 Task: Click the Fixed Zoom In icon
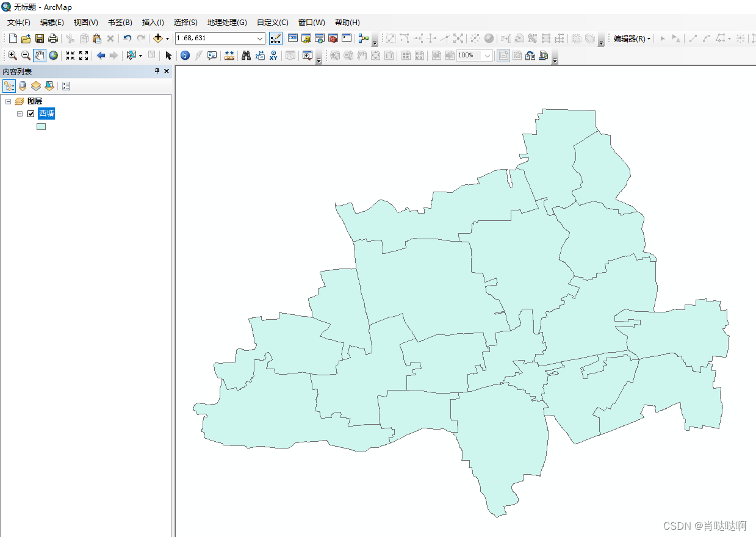pos(70,56)
